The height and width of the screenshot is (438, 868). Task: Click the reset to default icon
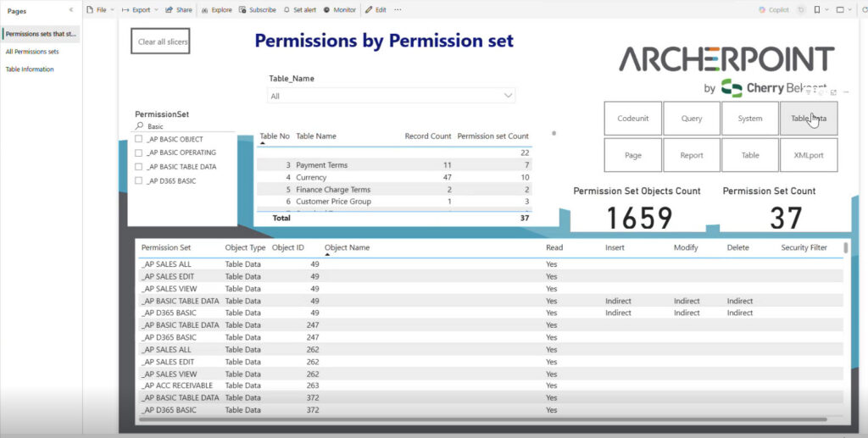pos(801,10)
